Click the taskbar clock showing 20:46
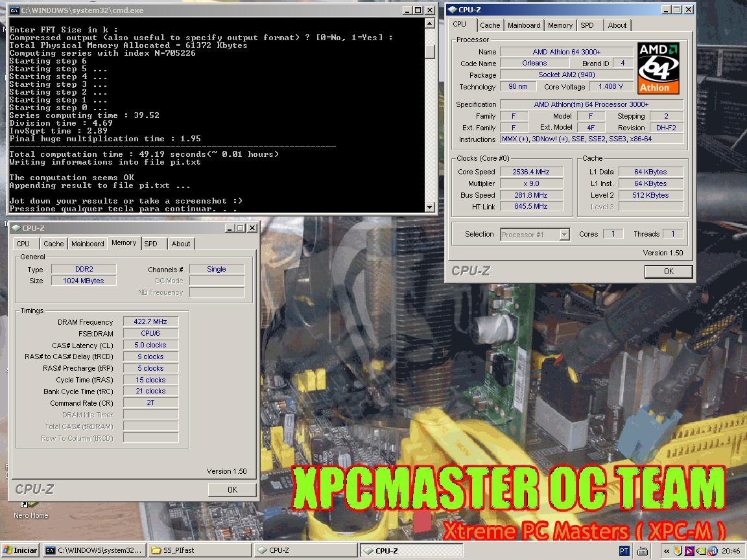Image resolution: width=747 pixels, height=560 pixels. 731,551
